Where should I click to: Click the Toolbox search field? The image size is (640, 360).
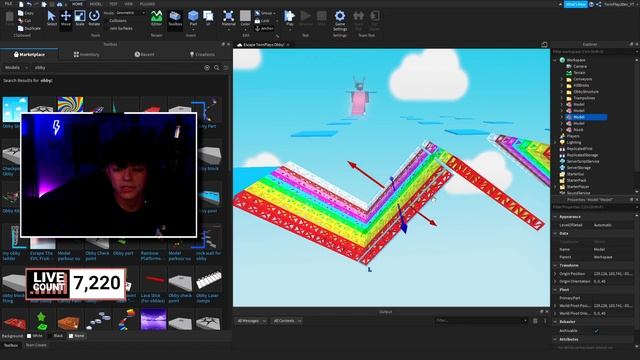coord(118,68)
